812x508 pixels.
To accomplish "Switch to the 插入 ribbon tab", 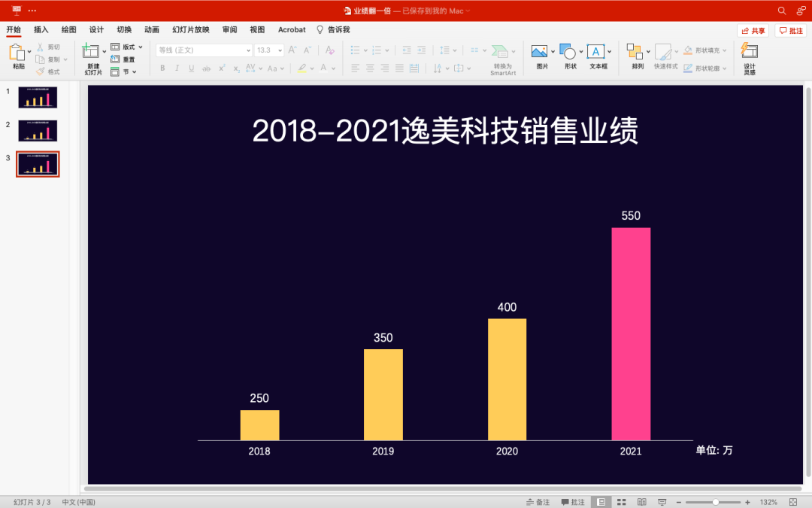I will [40, 29].
